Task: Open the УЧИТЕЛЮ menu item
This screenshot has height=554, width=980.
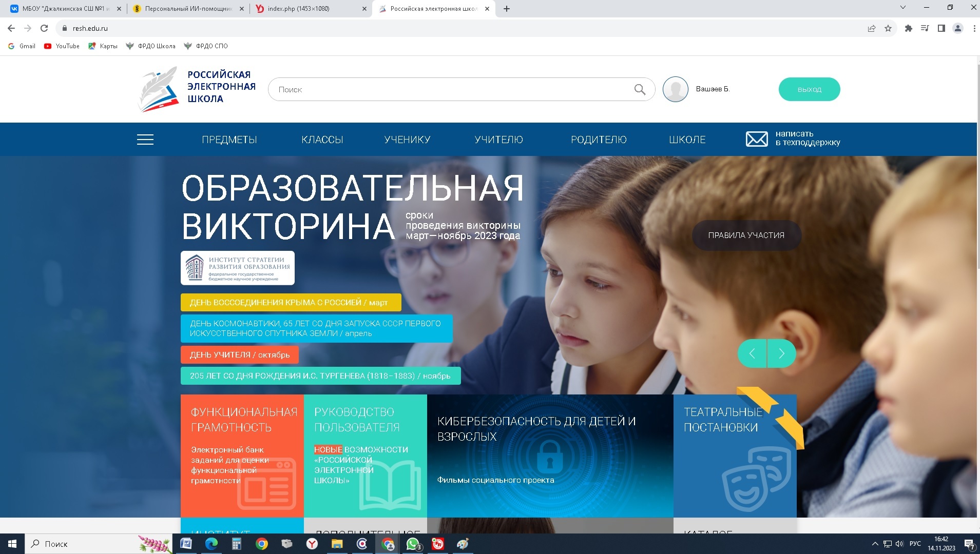Action: tap(498, 140)
